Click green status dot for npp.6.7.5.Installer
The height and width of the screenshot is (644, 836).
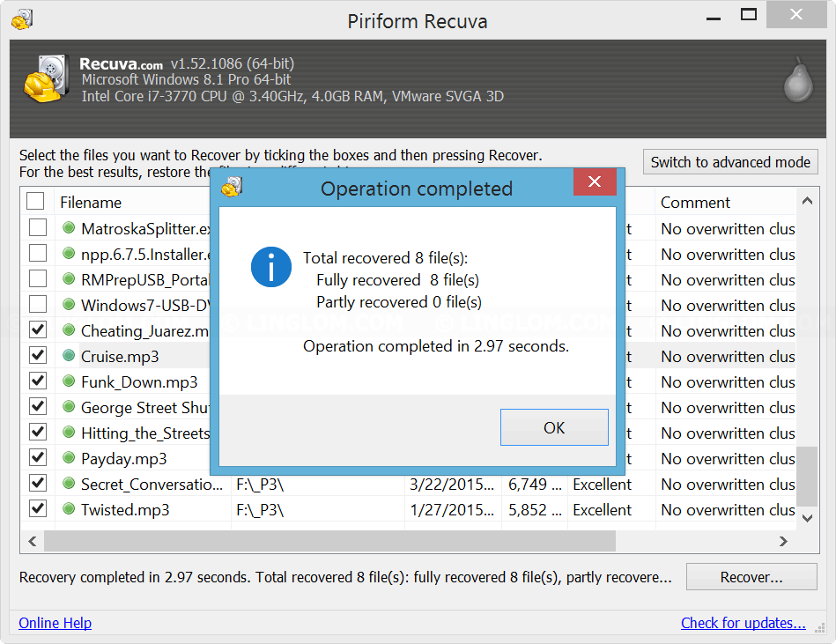coord(68,253)
